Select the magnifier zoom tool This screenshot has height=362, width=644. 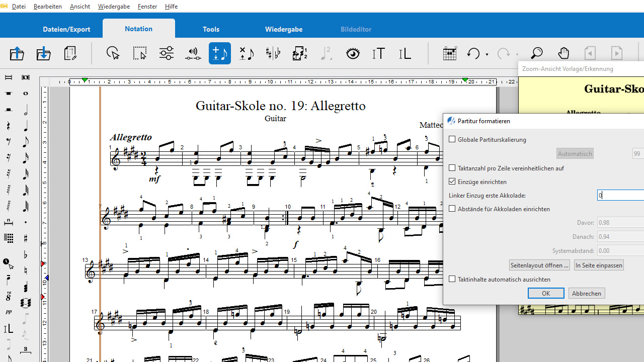point(537,53)
